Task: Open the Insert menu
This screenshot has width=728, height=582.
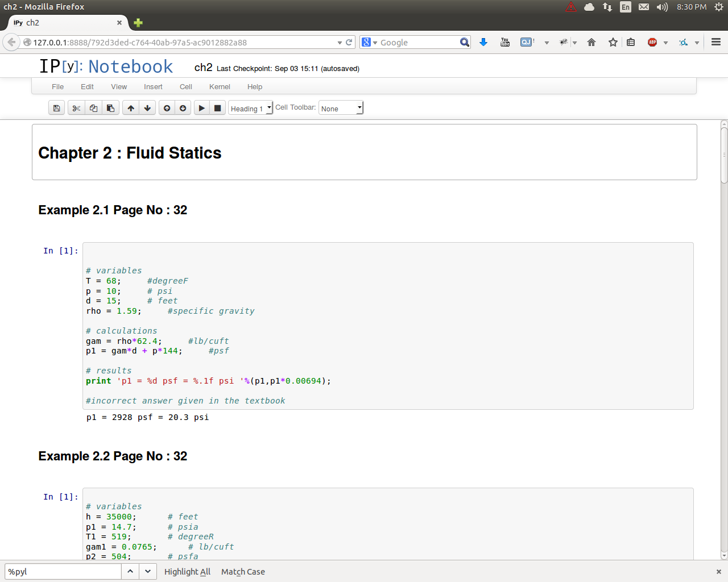Action: [x=153, y=87]
